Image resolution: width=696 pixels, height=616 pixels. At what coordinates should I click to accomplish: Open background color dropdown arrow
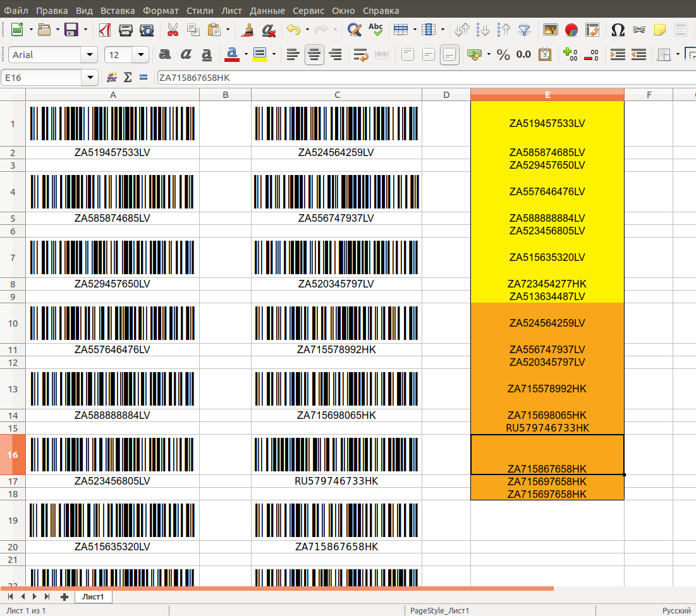click(274, 54)
